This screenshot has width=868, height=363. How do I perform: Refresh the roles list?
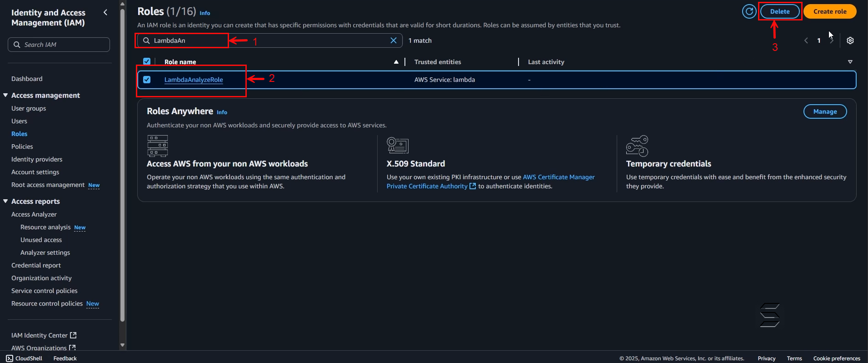[x=749, y=11]
